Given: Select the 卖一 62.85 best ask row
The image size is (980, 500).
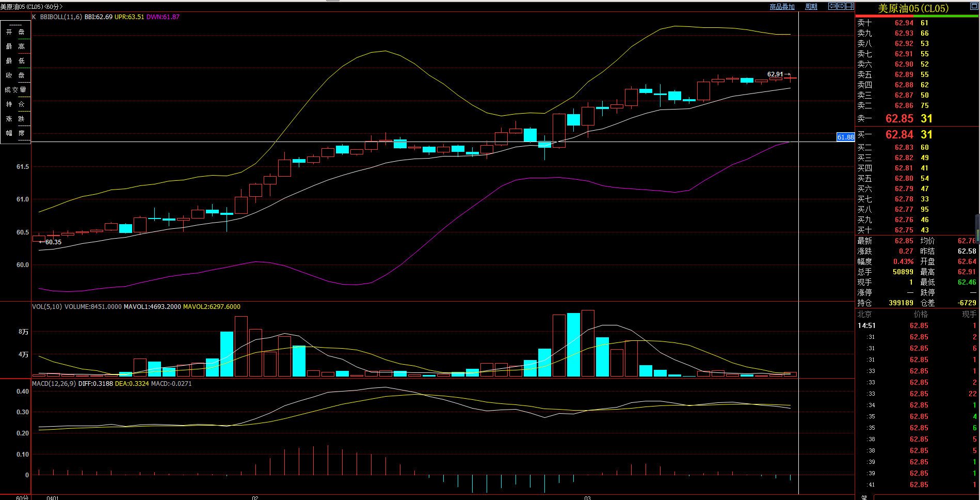Looking at the screenshot, I should [x=917, y=118].
